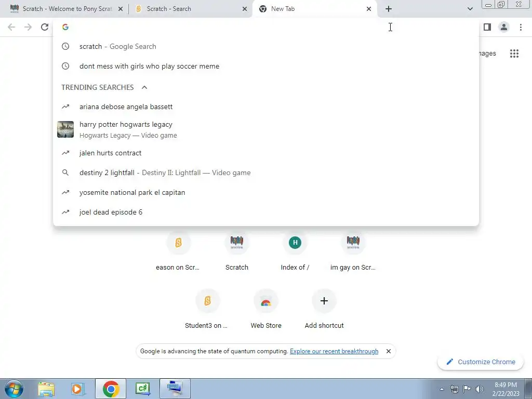This screenshot has width=532, height=399.
Task: Click the Google logo in address bar
Action: click(x=65, y=27)
